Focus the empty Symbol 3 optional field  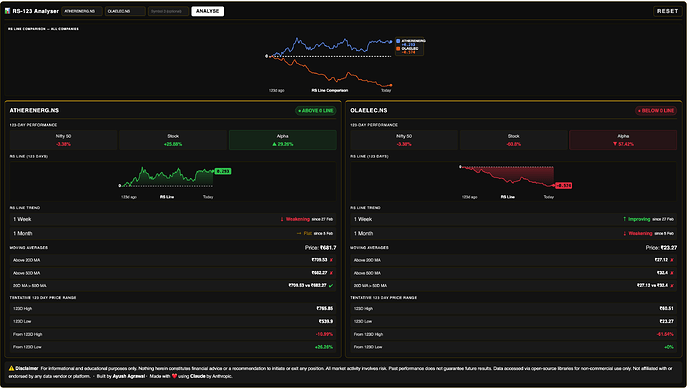(x=168, y=11)
